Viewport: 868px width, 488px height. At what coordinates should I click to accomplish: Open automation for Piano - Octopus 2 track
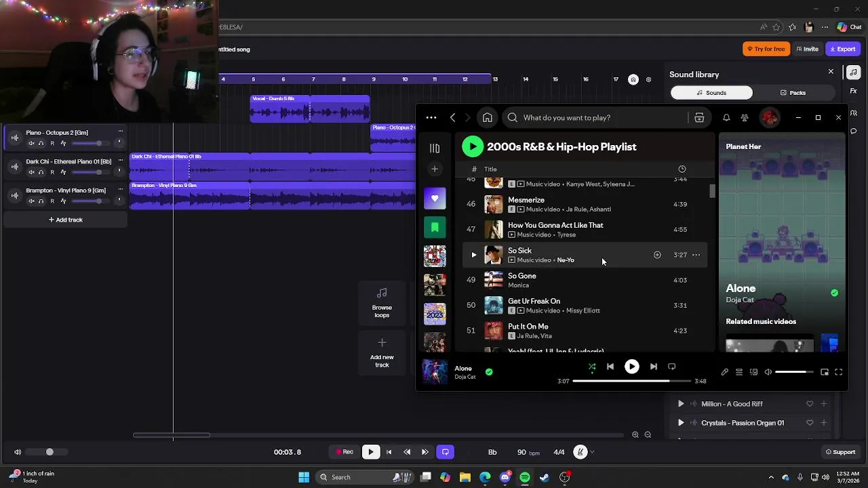click(63, 143)
